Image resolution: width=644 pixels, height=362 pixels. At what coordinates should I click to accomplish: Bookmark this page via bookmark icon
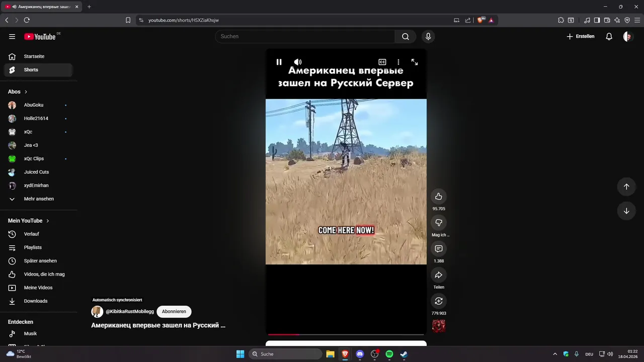pos(128,20)
